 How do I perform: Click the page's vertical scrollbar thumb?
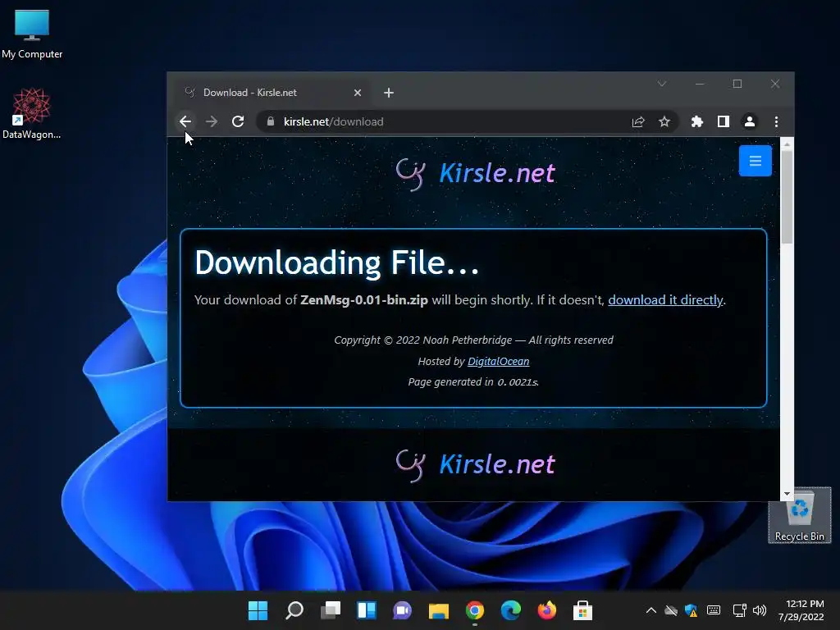pos(787,197)
